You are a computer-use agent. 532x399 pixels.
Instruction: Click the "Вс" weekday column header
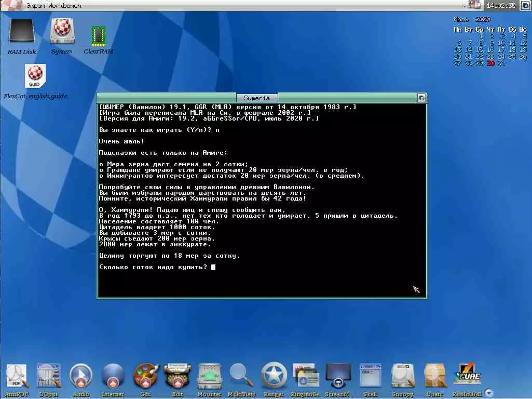click(523, 30)
